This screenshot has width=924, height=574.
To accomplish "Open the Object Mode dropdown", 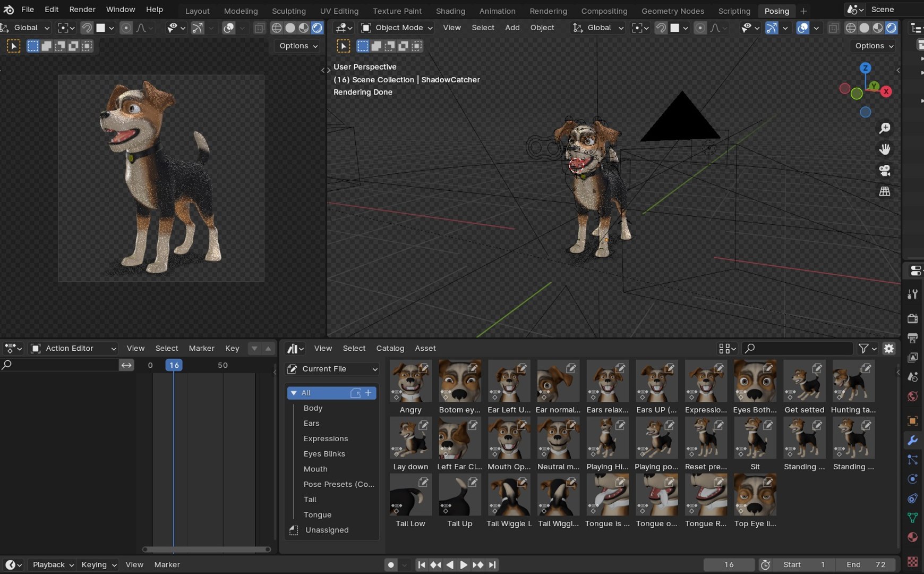I will click(397, 28).
